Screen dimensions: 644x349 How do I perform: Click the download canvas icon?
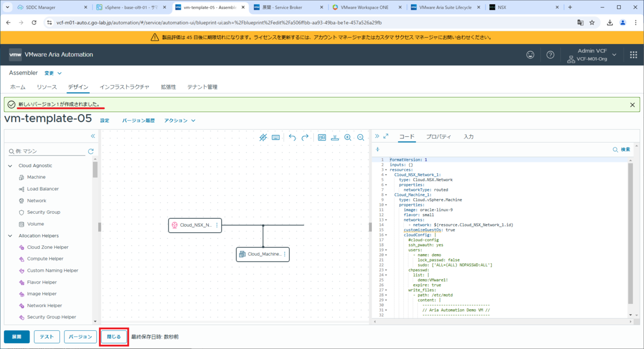click(335, 138)
